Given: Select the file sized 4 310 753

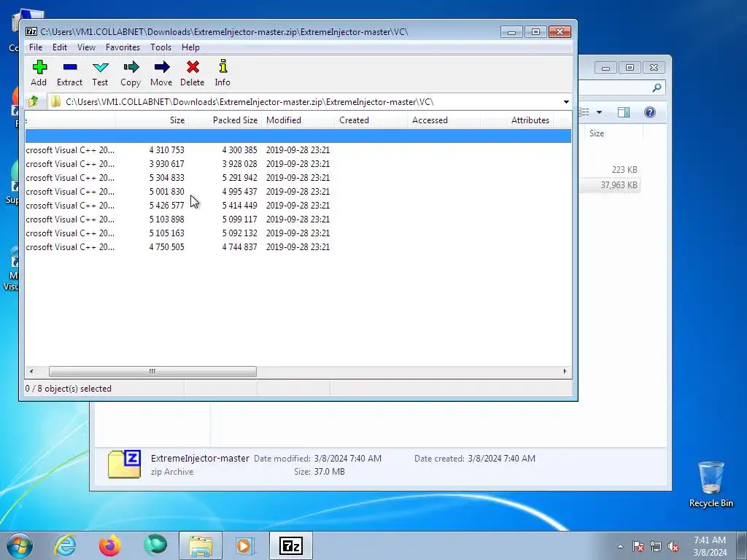Looking at the screenshot, I should 298,150.
